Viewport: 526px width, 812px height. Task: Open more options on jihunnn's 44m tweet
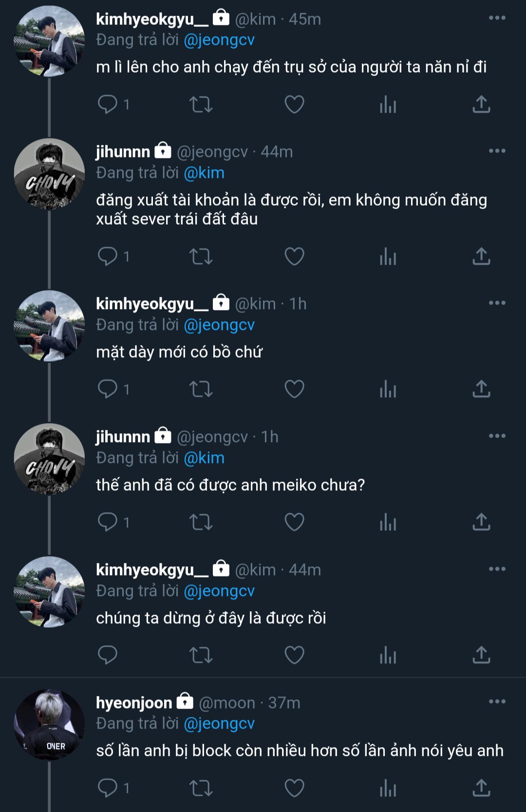point(497,151)
